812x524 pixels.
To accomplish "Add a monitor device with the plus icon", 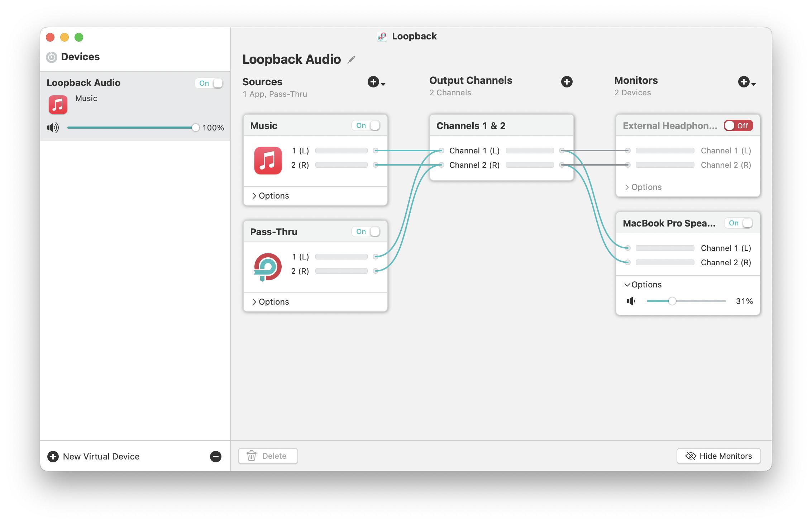I will tap(744, 82).
